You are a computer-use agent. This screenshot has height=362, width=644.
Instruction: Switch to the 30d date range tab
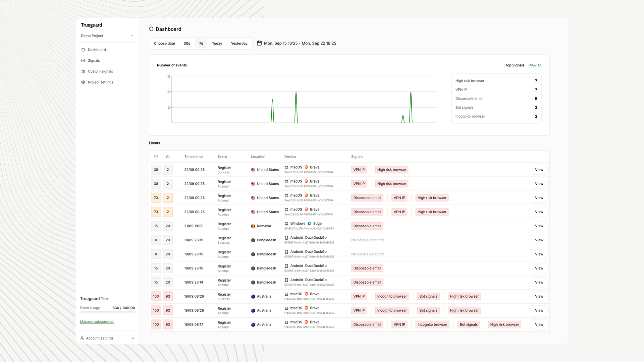tap(187, 43)
